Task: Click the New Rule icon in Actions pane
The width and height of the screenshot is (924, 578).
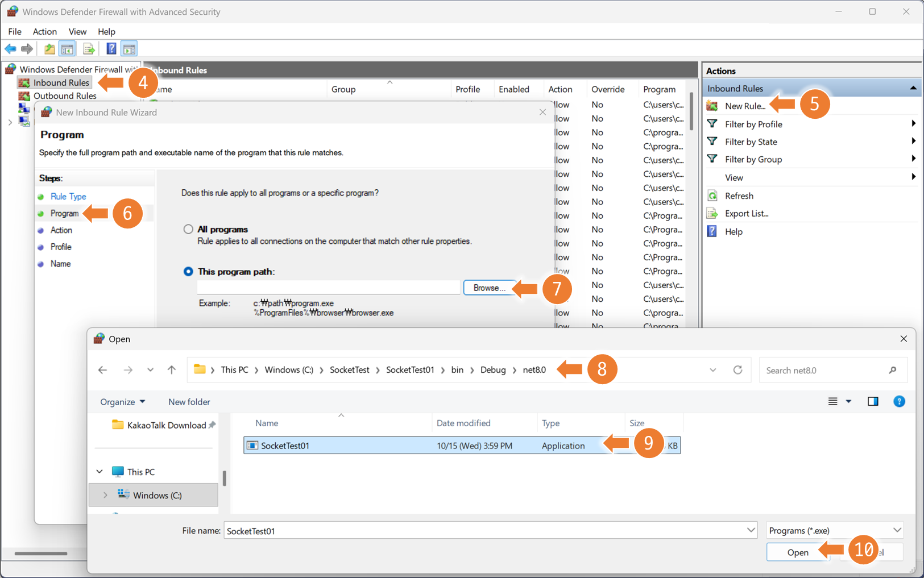Action: 712,106
